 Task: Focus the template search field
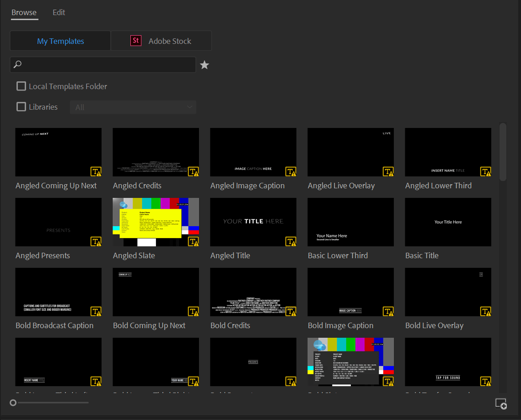point(103,64)
